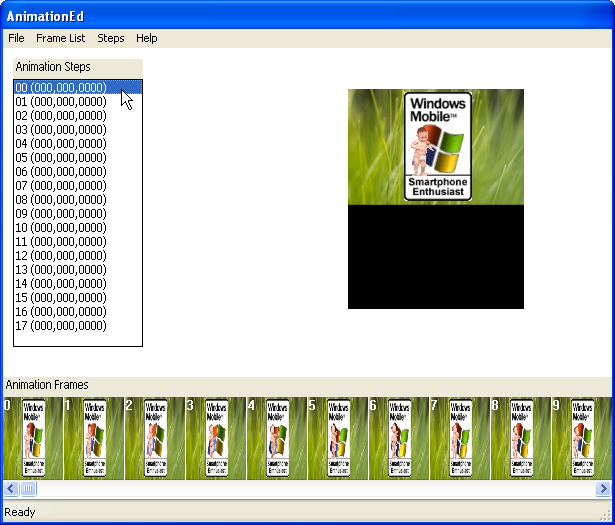The image size is (615, 525).
Task: Select animation step 10 (000,000,0000)
Action: [x=78, y=227]
